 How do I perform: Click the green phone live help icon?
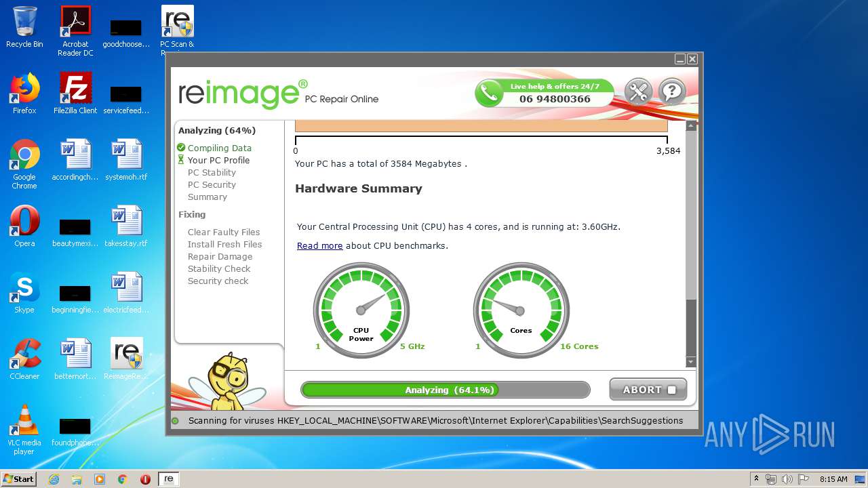pyautogui.click(x=488, y=94)
